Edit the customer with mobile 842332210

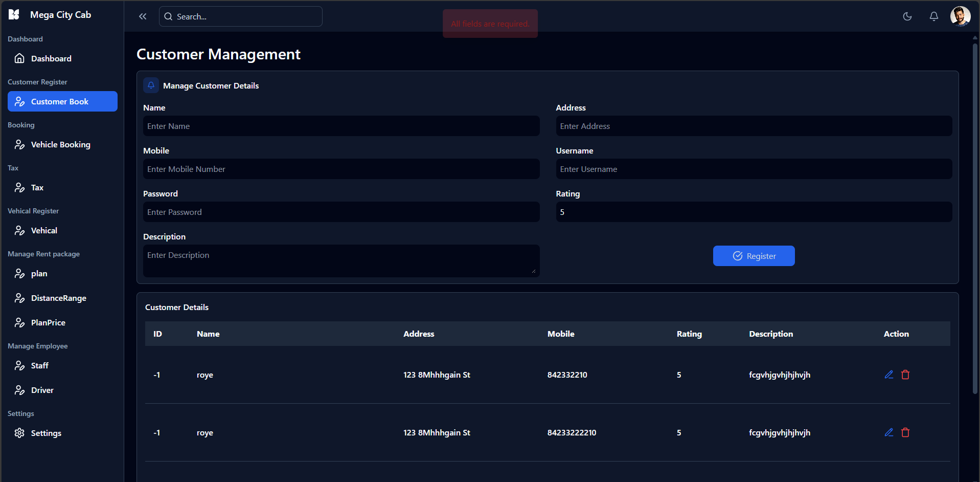pyautogui.click(x=889, y=375)
